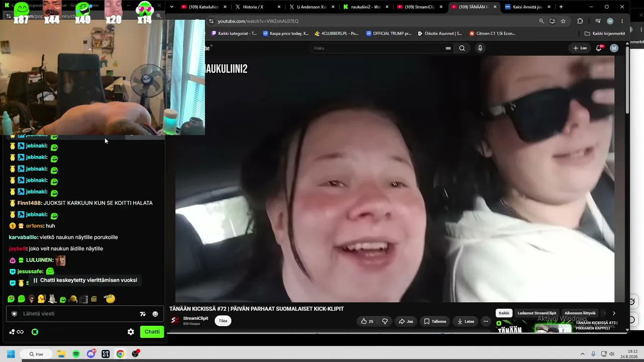Open page zoom icon in address bar
Screen dimensions: 644x362
(x=541, y=21)
